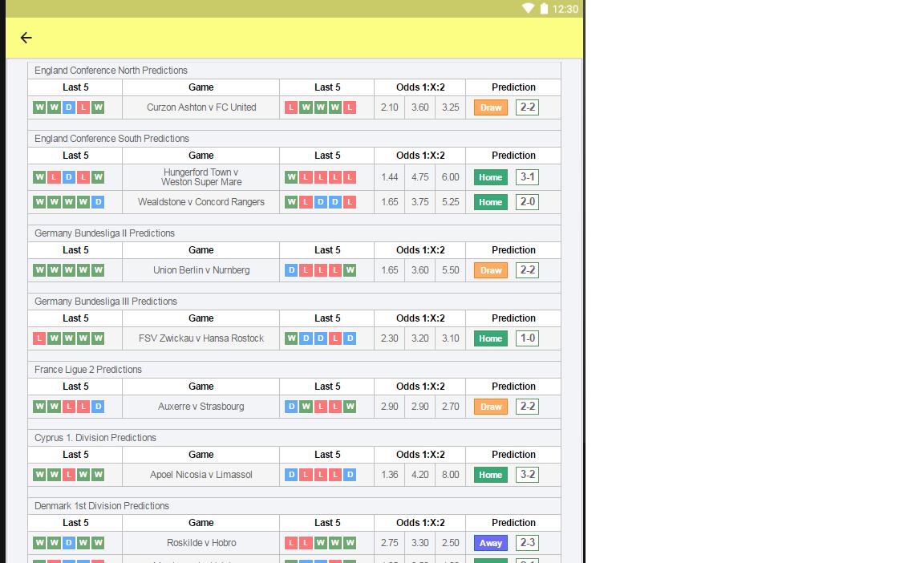Select the Prediction column header

pos(513,87)
